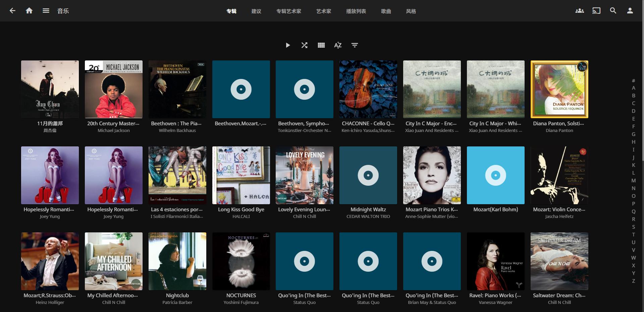
Task: Open the Beethoven Piano Sonatas Backhaus cover
Action: 177,89
